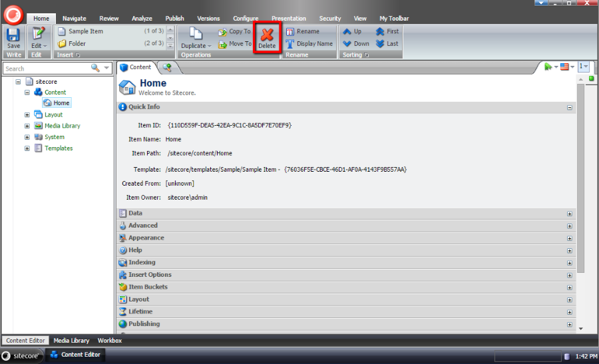This screenshot has width=599, height=364.
Task: Expand the Insert Options section
Action: click(570, 275)
